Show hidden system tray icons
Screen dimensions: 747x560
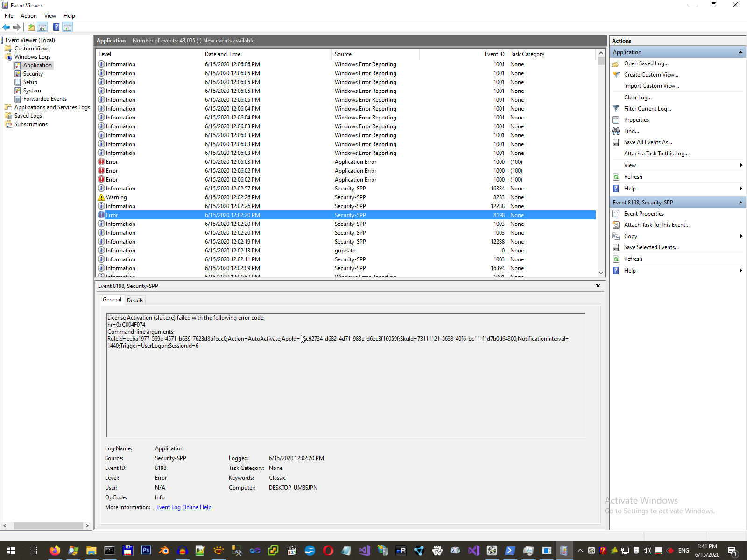580,551
